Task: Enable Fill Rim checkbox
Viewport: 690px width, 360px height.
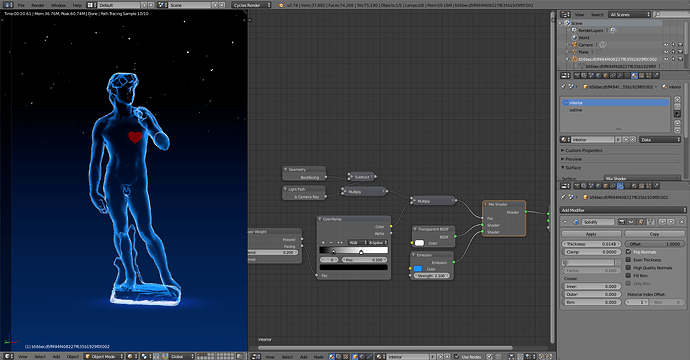Action: tap(628, 276)
